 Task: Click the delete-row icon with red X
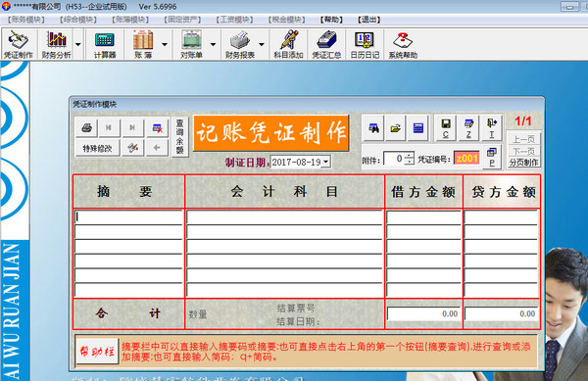(x=158, y=128)
